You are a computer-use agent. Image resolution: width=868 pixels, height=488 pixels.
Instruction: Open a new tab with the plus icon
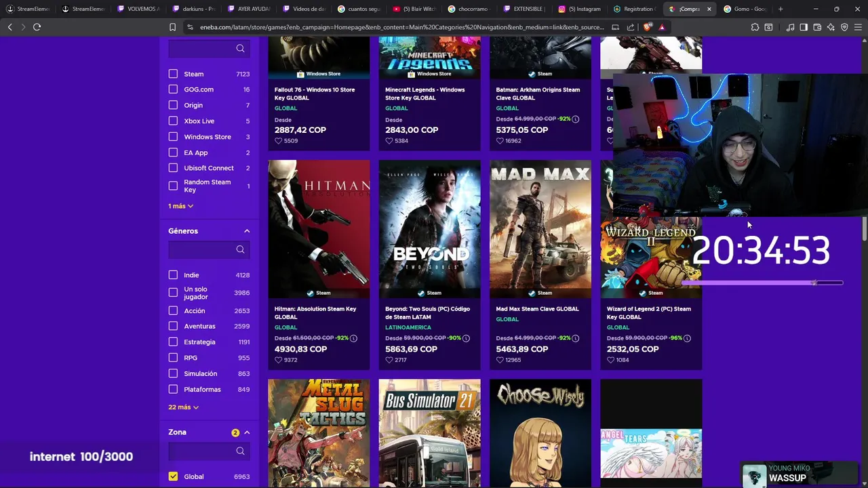click(x=781, y=9)
